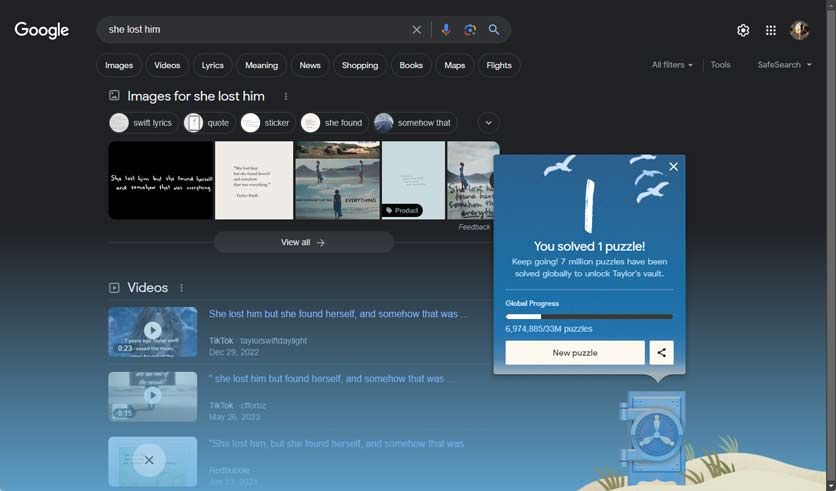
Task: Open the Google apps grid
Action: (x=771, y=30)
